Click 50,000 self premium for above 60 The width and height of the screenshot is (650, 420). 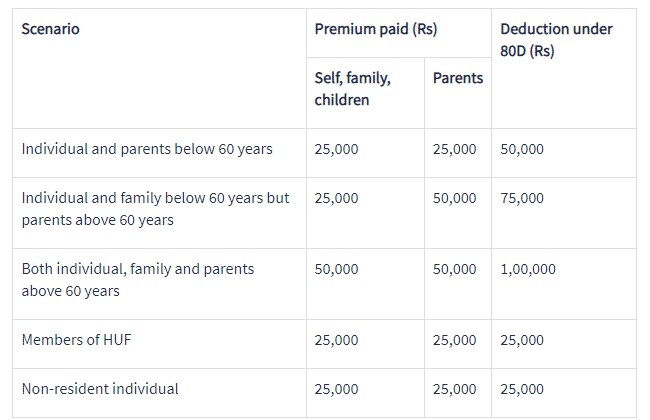336,269
